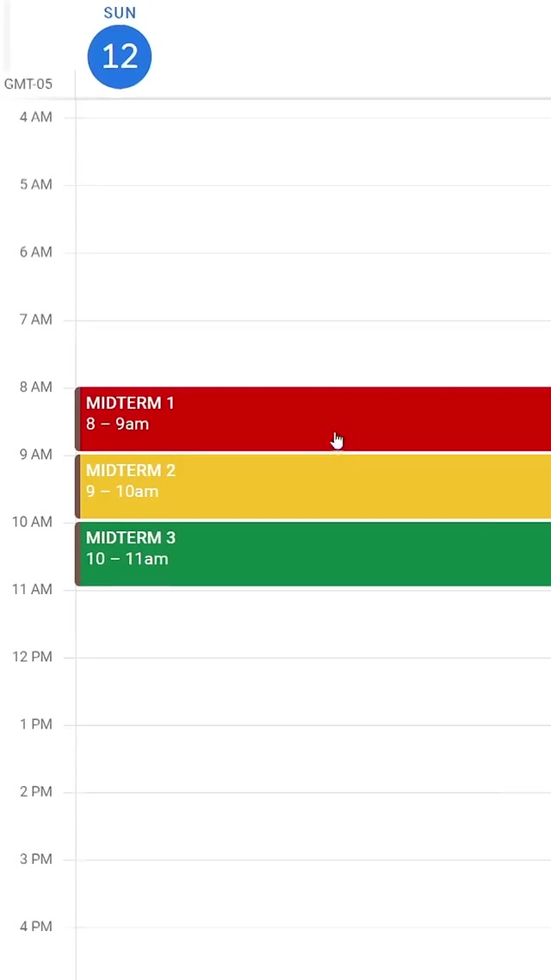Click the 10 AM hour label
551x980 pixels.
(x=33, y=522)
